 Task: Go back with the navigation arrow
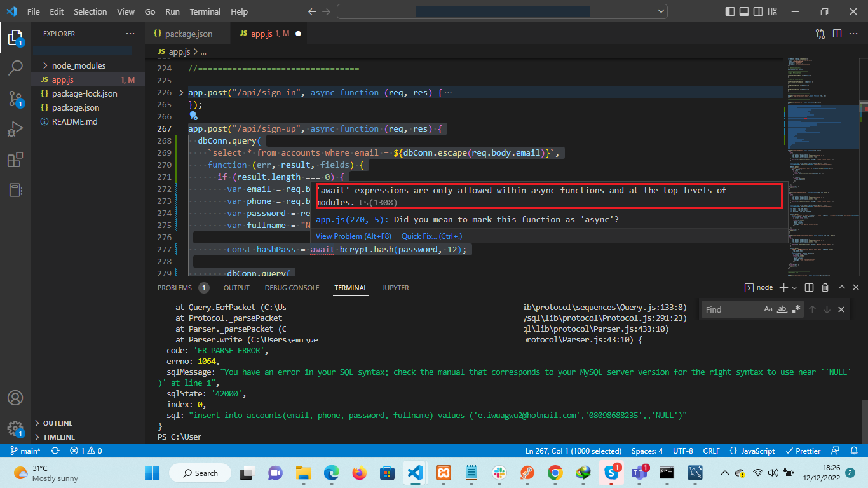(311, 11)
